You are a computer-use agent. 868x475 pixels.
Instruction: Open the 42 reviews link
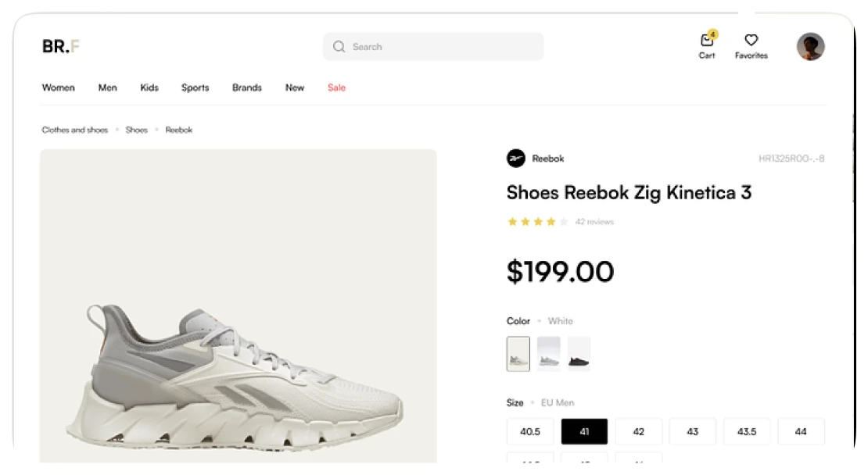coord(594,222)
